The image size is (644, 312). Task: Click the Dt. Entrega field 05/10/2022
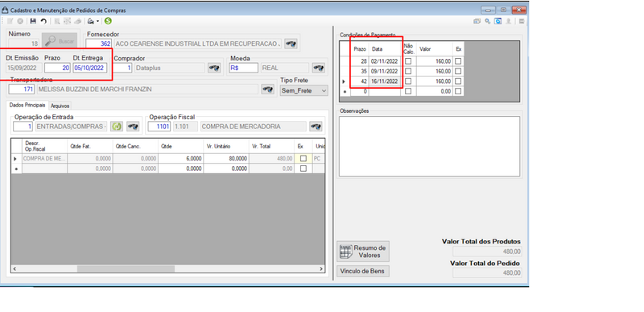(90, 68)
